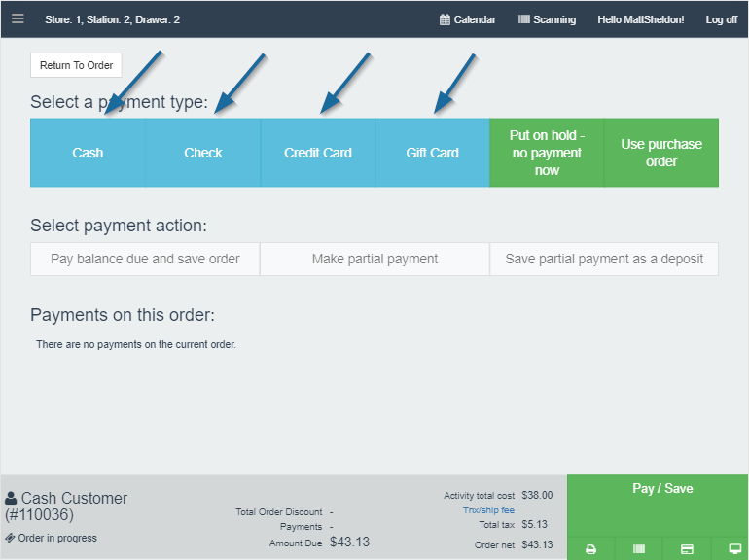Click the Total Order Discount label
Viewport: 749px width, 560px height.
tap(279, 511)
